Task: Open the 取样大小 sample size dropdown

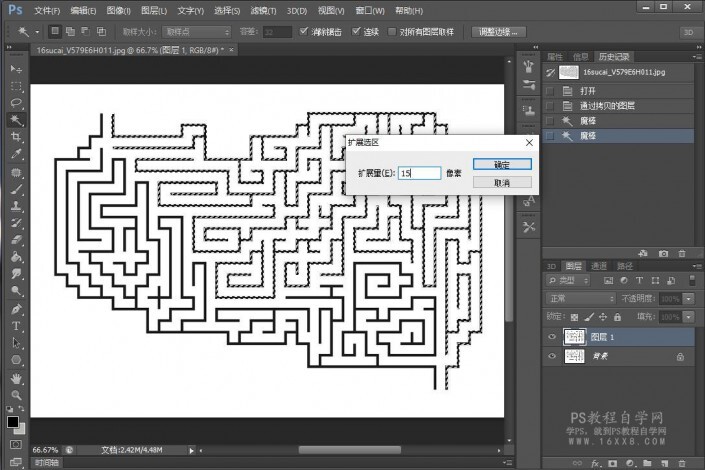Action: tap(196, 31)
